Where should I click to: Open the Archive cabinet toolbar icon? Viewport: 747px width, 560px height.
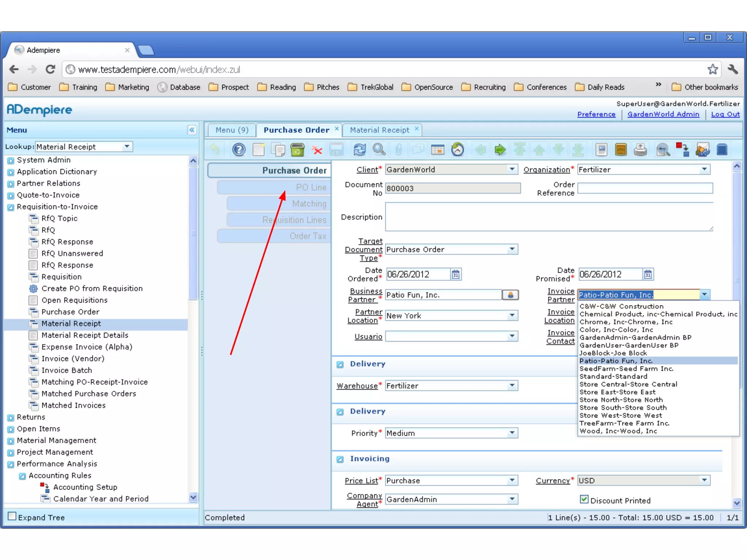[621, 150]
